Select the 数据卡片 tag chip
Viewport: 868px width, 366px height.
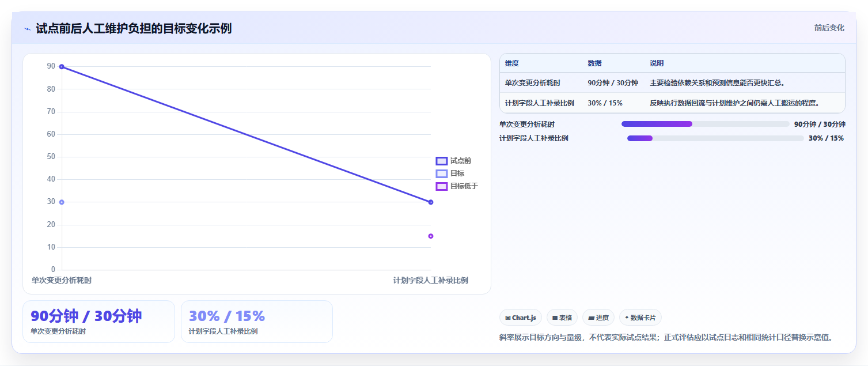click(640, 318)
